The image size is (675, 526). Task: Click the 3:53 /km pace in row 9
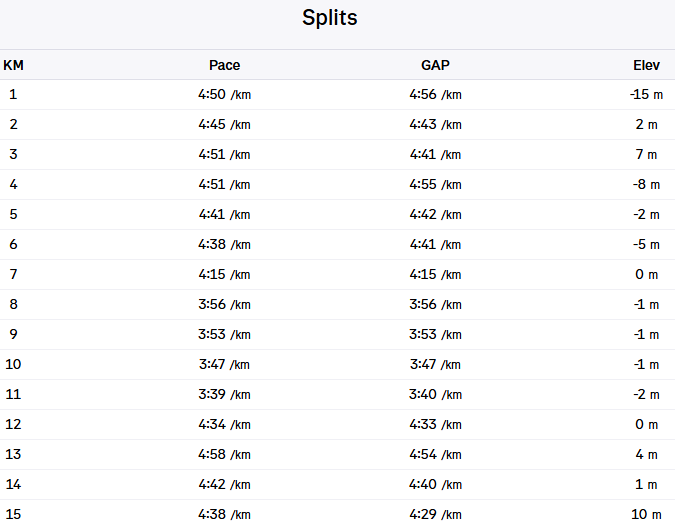pos(224,334)
